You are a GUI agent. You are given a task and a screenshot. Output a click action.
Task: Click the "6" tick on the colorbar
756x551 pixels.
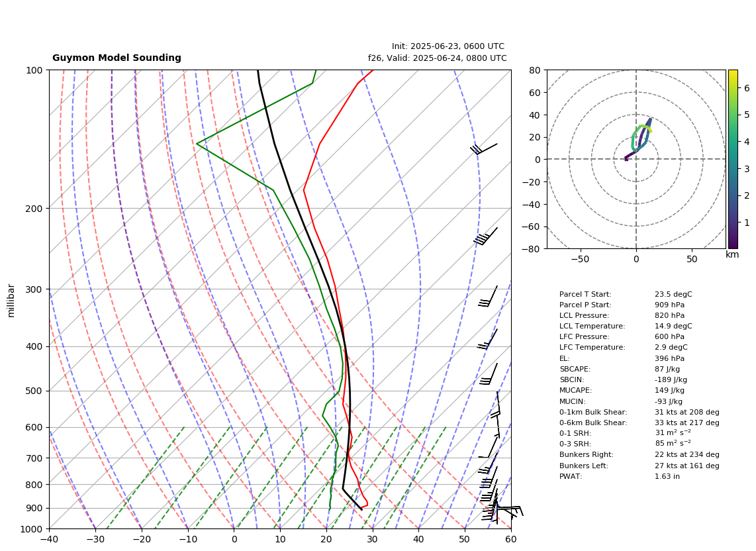747,88
